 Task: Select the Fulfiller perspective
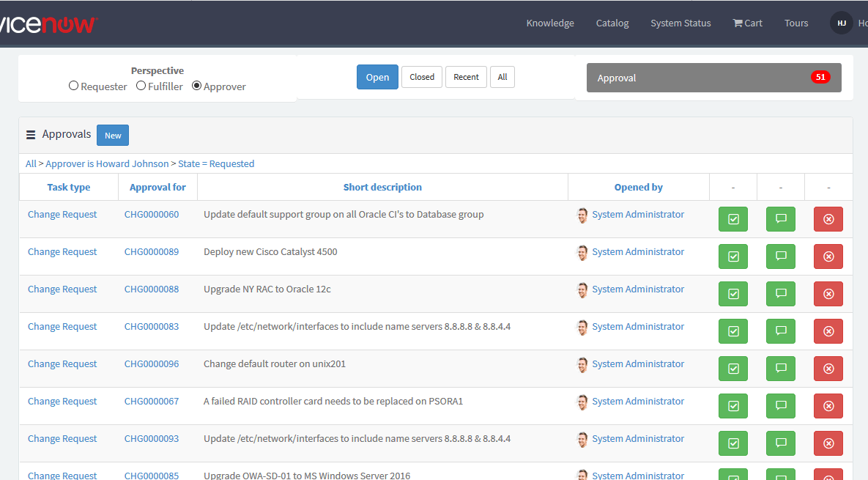(x=140, y=85)
